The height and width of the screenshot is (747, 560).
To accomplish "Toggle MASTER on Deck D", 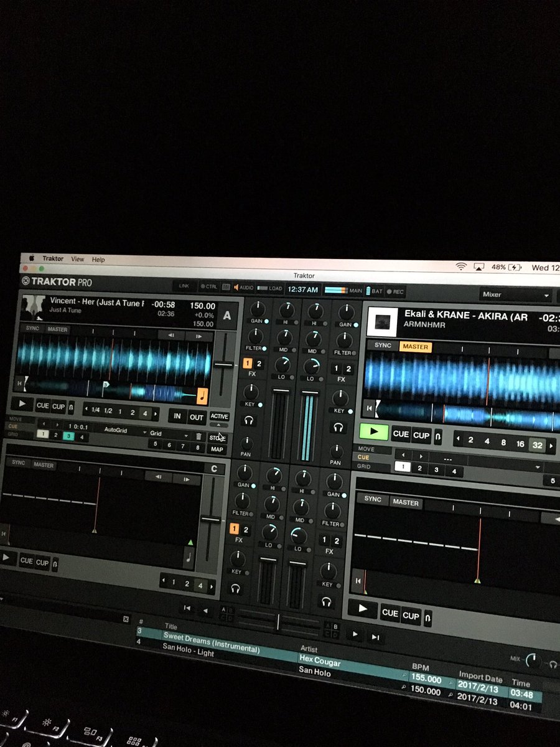I will [x=405, y=502].
